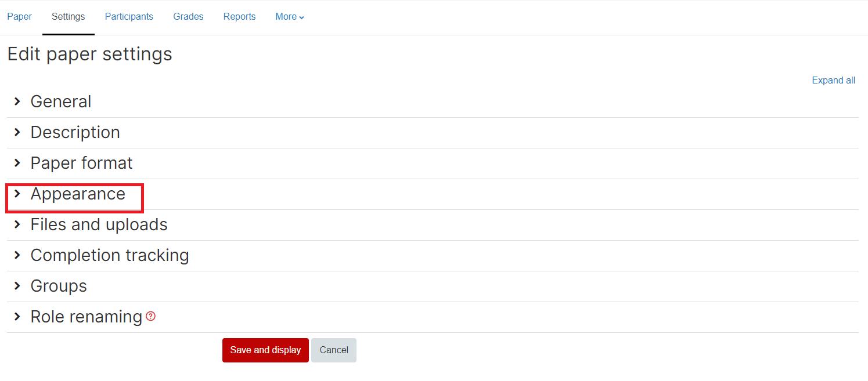Click the Cancel button
Image resolution: width=868 pixels, height=381 pixels.
tap(334, 350)
